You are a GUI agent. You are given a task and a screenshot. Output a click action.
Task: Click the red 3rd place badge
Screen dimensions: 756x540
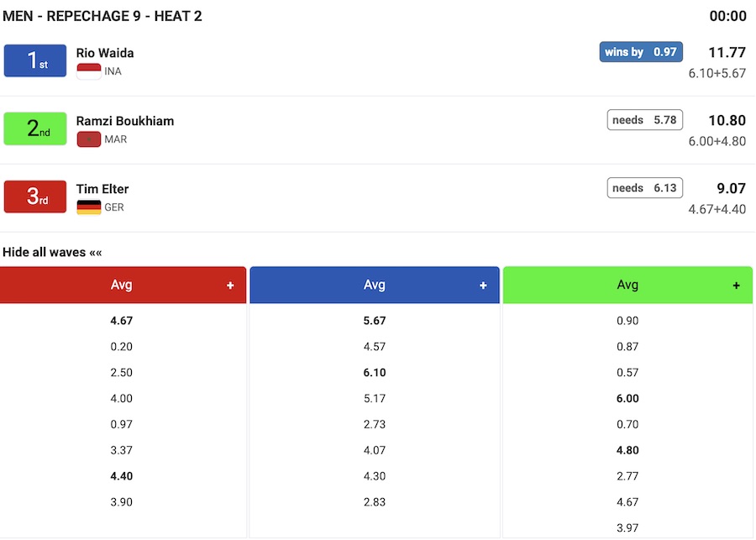click(35, 197)
